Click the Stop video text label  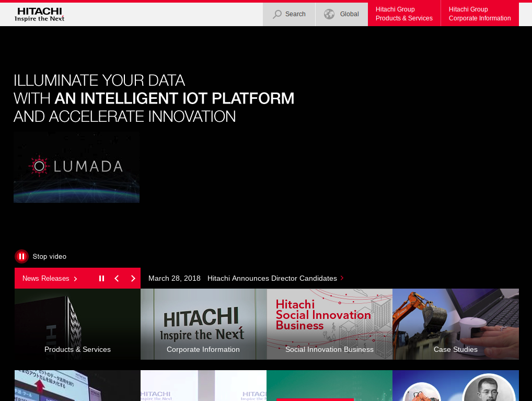pos(50,256)
